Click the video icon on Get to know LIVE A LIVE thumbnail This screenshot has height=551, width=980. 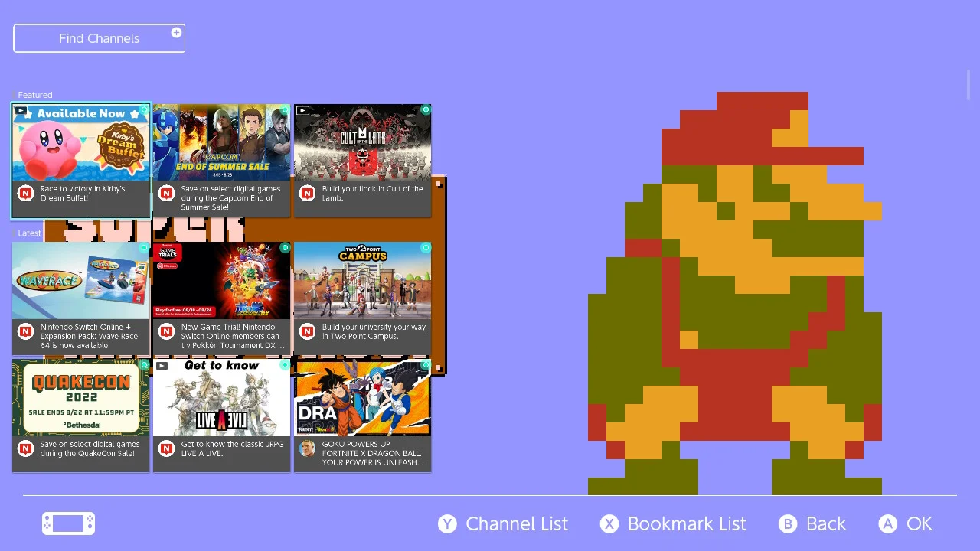pos(162,366)
